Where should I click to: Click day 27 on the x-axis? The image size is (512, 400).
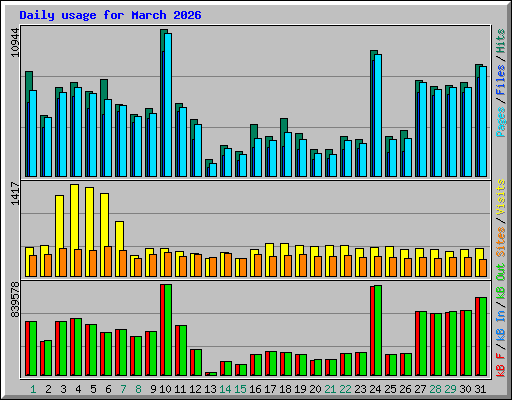point(420,389)
